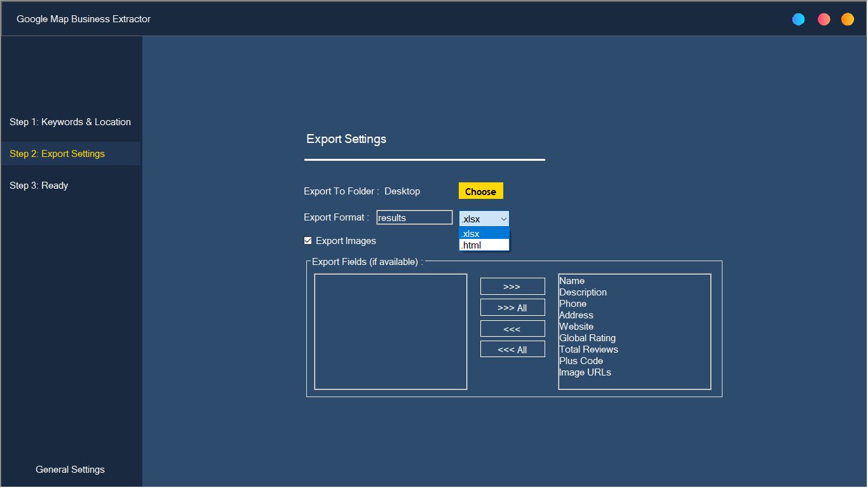Expand the file format dropdown arrow
Image resolution: width=868 pixels, height=488 pixels.
click(503, 219)
